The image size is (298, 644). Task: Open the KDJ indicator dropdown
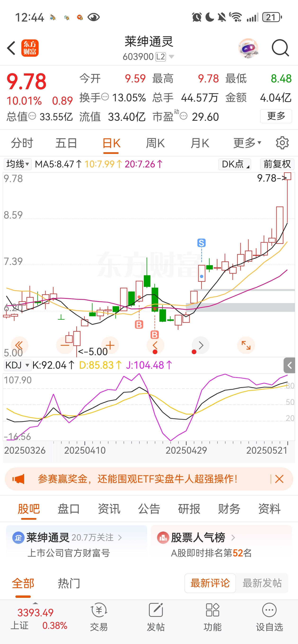(17, 365)
